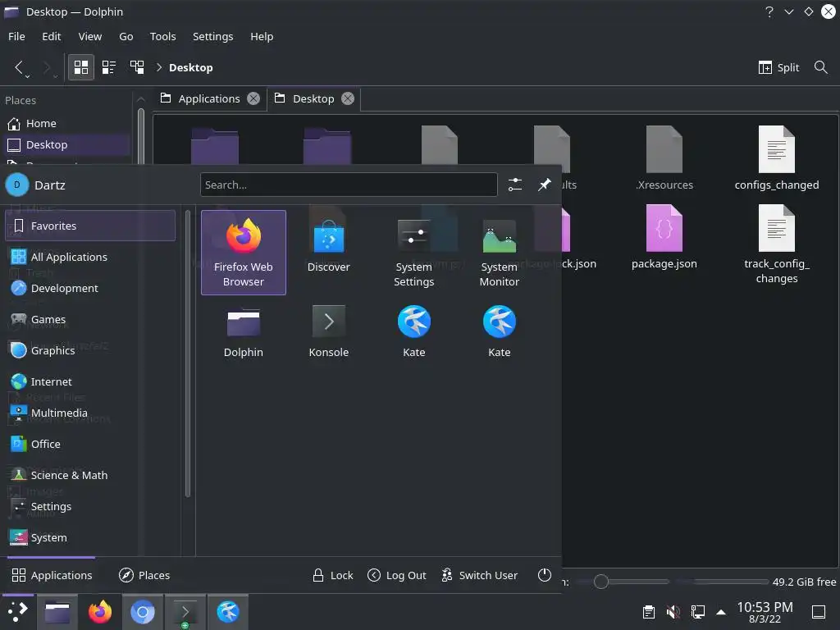Open the Settings category in launcher
840x630 pixels.
90,506
